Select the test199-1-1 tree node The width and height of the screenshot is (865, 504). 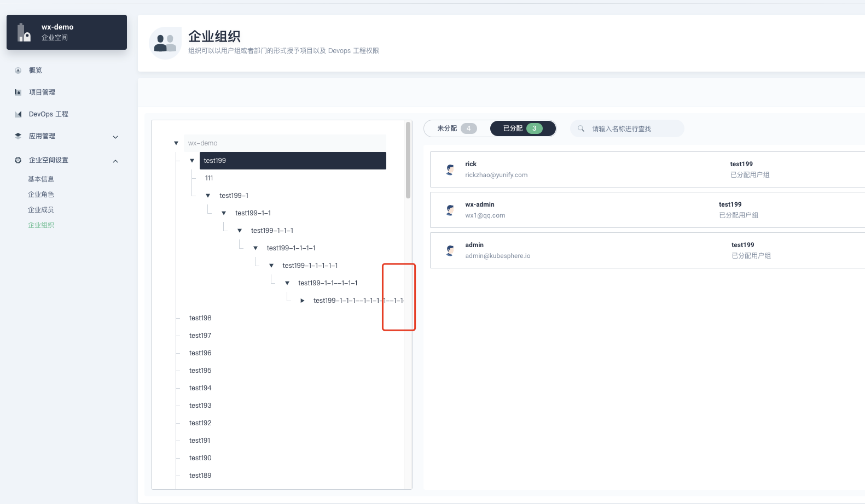point(253,213)
